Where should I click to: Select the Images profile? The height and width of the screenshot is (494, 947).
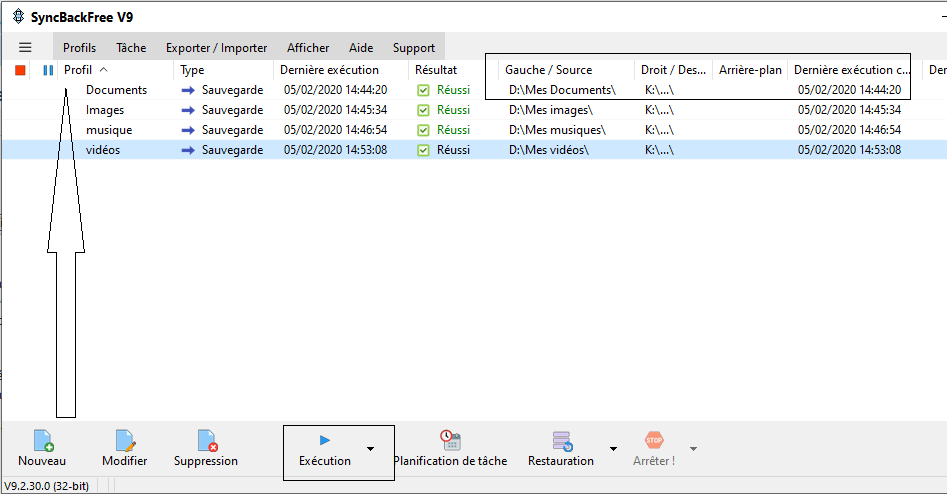(x=105, y=110)
